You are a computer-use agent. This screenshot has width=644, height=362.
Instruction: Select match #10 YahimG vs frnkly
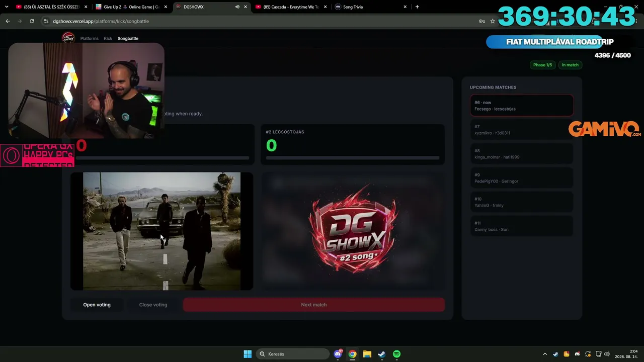coord(522,202)
